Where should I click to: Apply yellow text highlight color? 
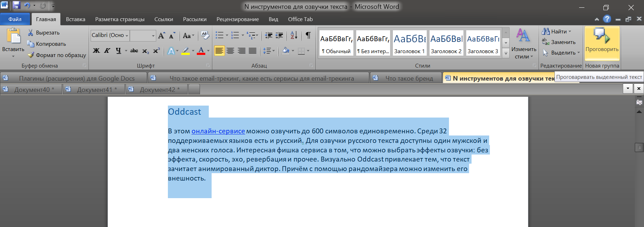point(186,51)
